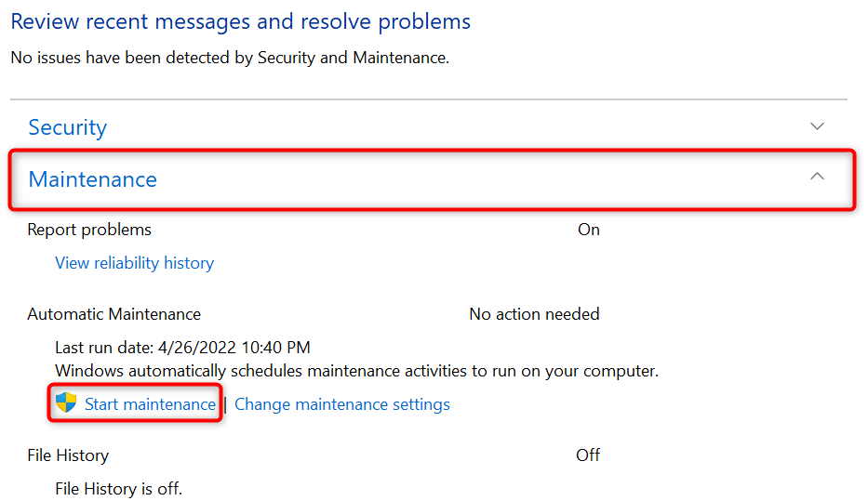Click the No action needed status
The height and width of the screenshot is (501, 868).
click(534, 314)
